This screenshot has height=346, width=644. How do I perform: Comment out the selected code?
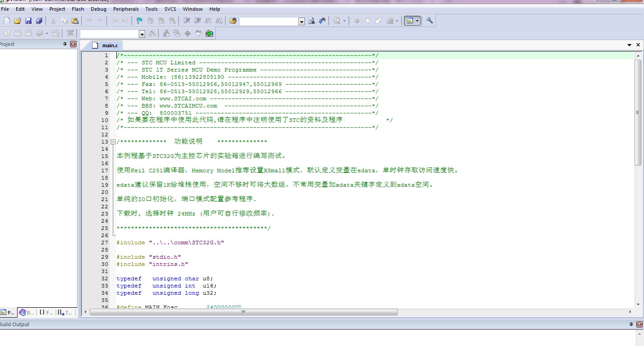(208, 21)
